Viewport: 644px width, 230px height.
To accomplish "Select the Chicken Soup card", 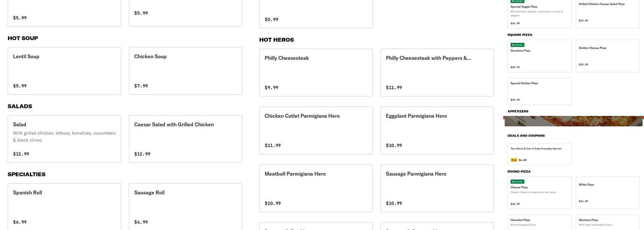I will pos(185,71).
